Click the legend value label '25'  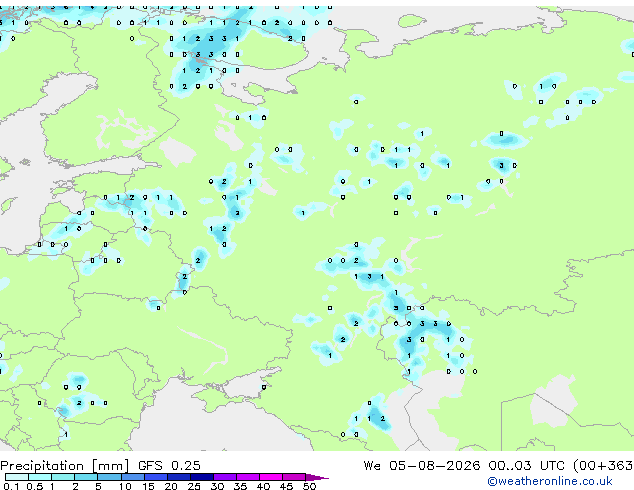[194, 486]
